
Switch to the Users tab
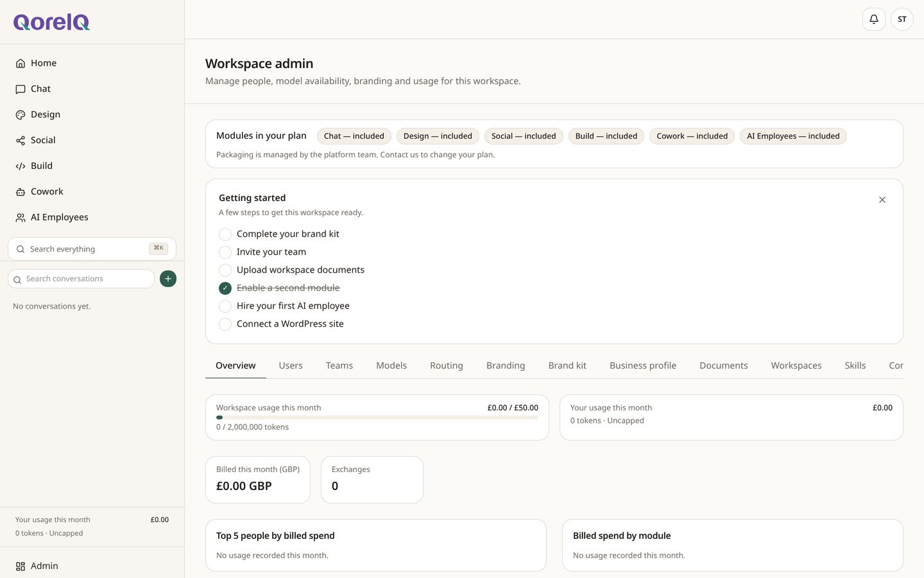point(291,365)
